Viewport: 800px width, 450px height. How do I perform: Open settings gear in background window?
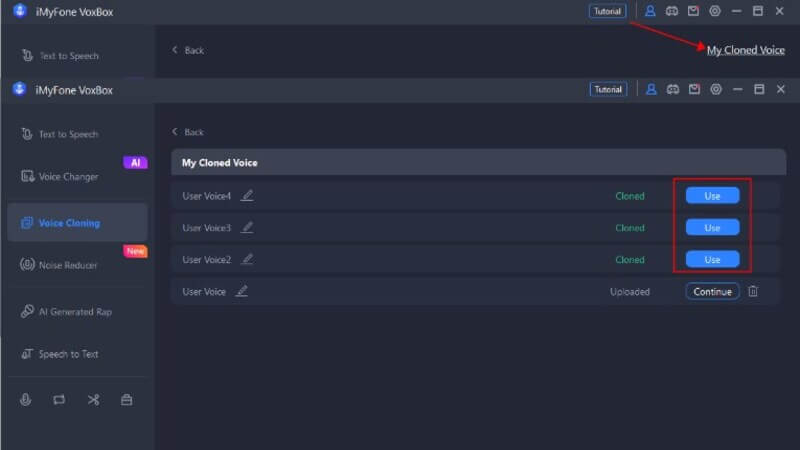click(715, 11)
